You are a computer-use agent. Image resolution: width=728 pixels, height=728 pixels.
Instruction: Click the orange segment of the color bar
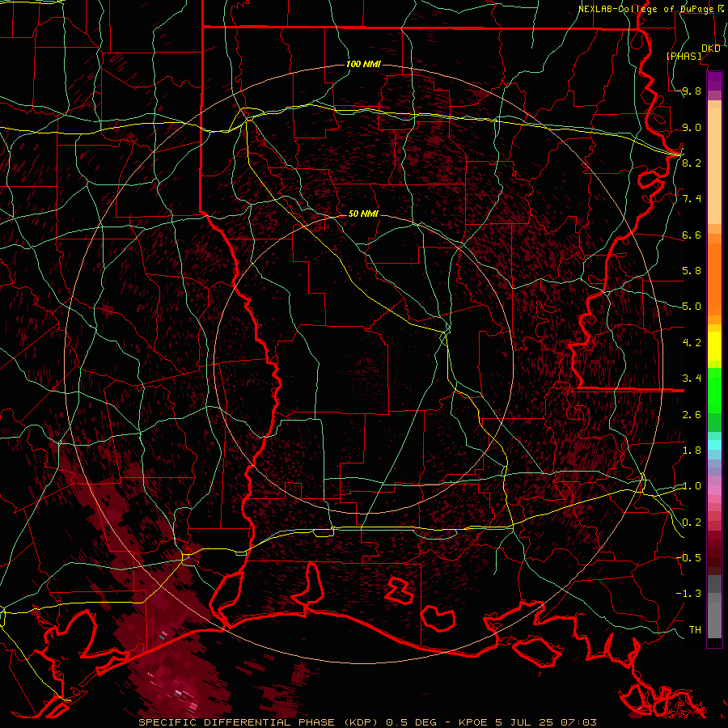tap(714, 278)
